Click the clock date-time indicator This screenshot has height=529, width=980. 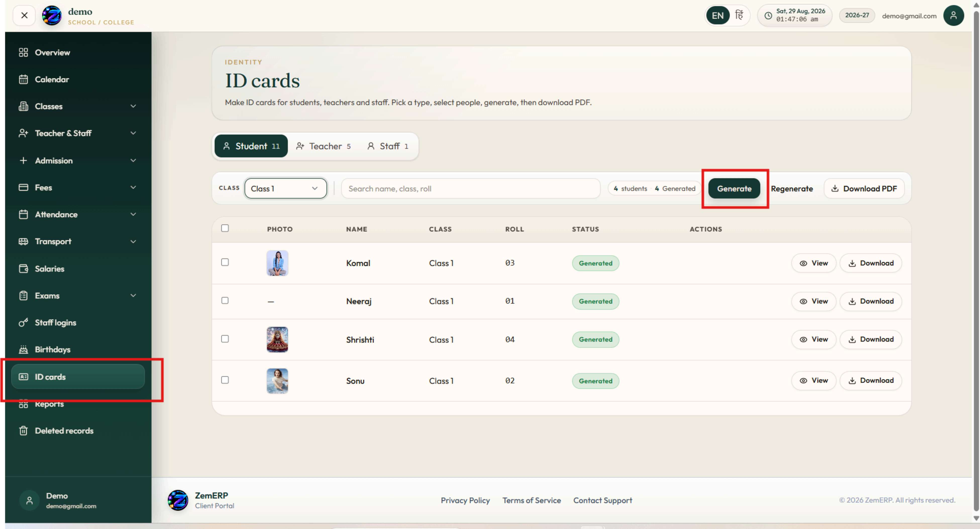coord(794,16)
